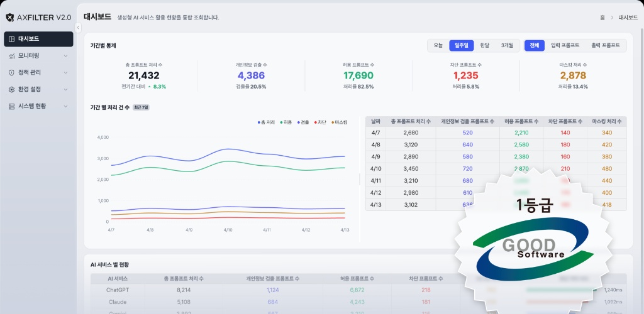
Task: Click the Claude blocked value 181
Action: pos(426,302)
